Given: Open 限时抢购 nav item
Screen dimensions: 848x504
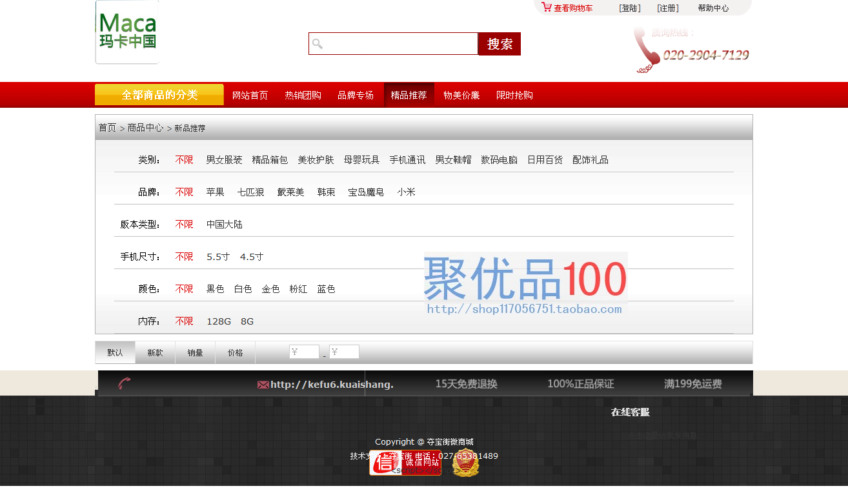Looking at the screenshot, I should [514, 96].
